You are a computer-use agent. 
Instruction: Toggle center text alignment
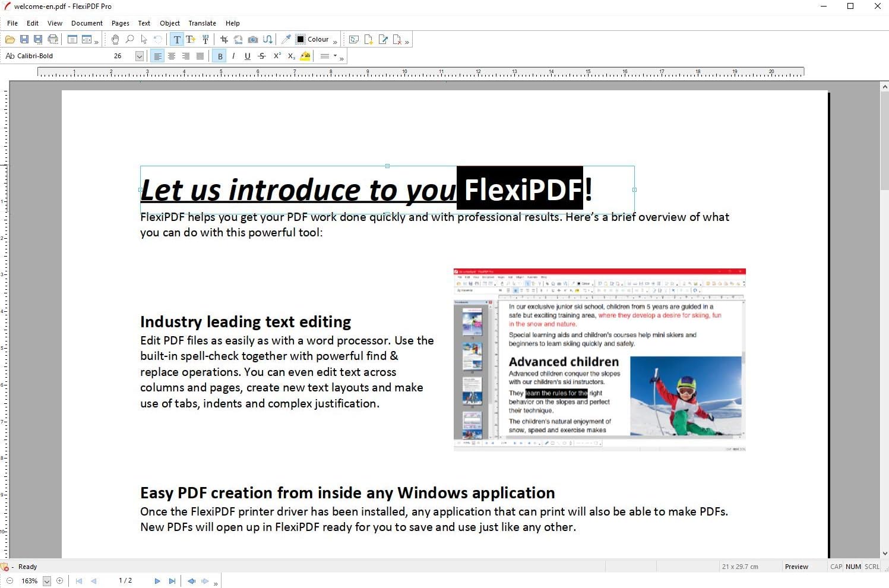tap(172, 56)
